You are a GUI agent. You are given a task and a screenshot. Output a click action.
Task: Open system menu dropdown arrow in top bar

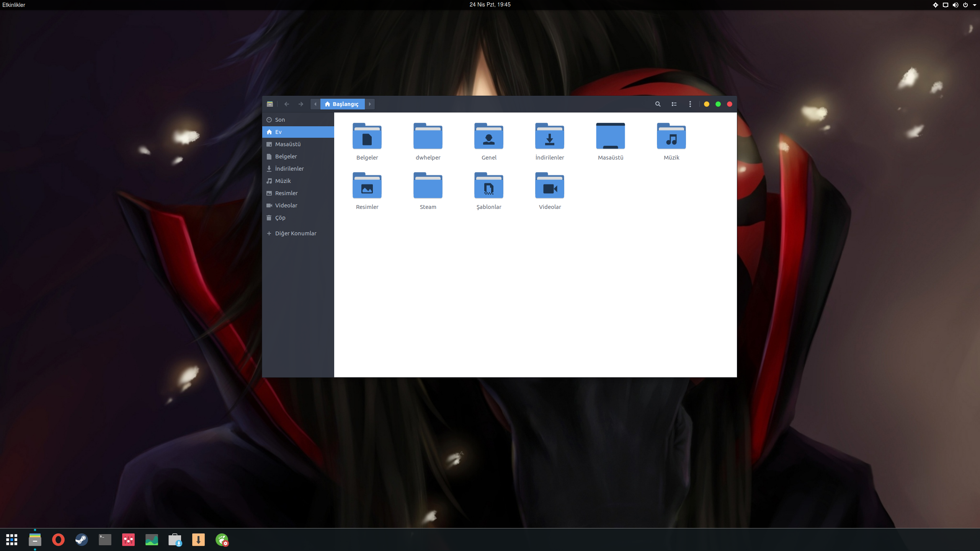[974, 5]
